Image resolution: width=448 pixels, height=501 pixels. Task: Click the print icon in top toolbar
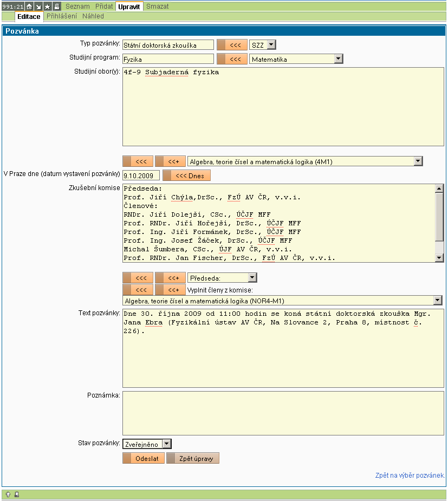pyautogui.click(x=56, y=6)
